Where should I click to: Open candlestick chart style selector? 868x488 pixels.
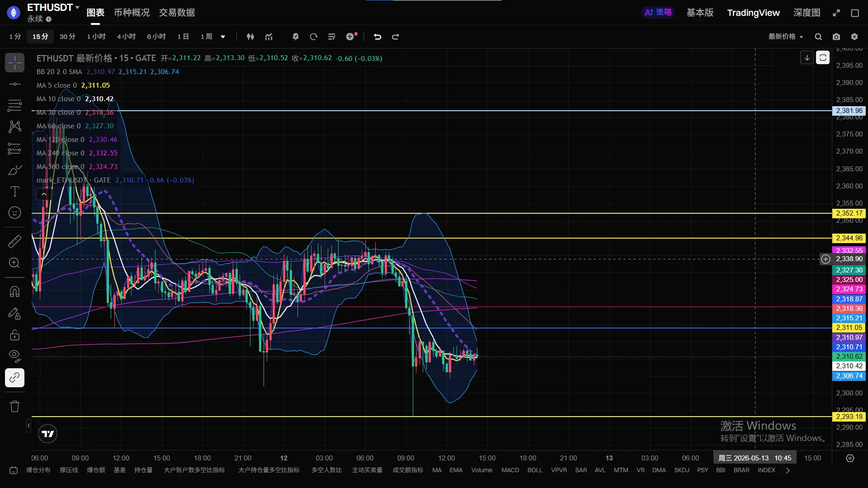pos(250,37)
